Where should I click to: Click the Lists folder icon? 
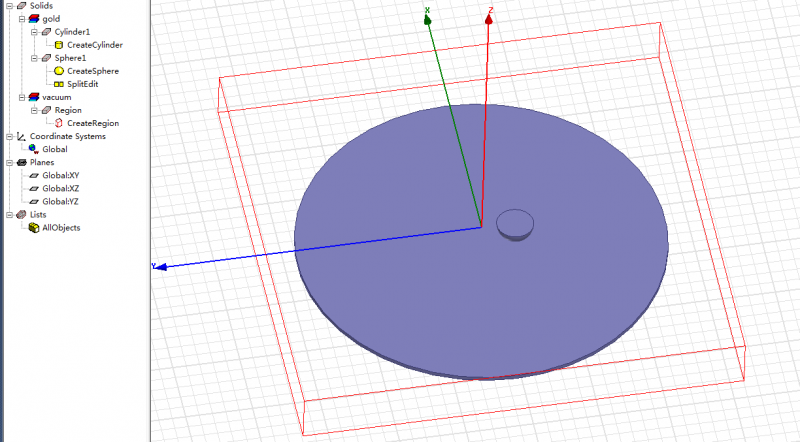pos(21,214)
